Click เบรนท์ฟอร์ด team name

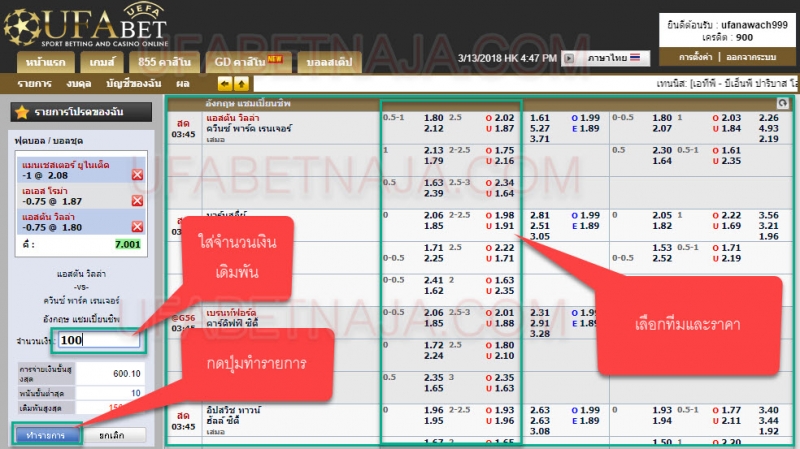tap(231, 313)
